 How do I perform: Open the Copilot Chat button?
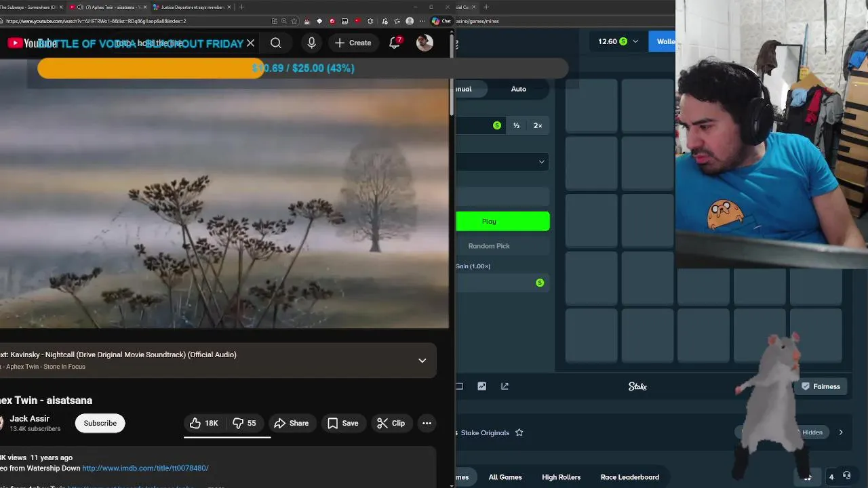coord(441,21)
